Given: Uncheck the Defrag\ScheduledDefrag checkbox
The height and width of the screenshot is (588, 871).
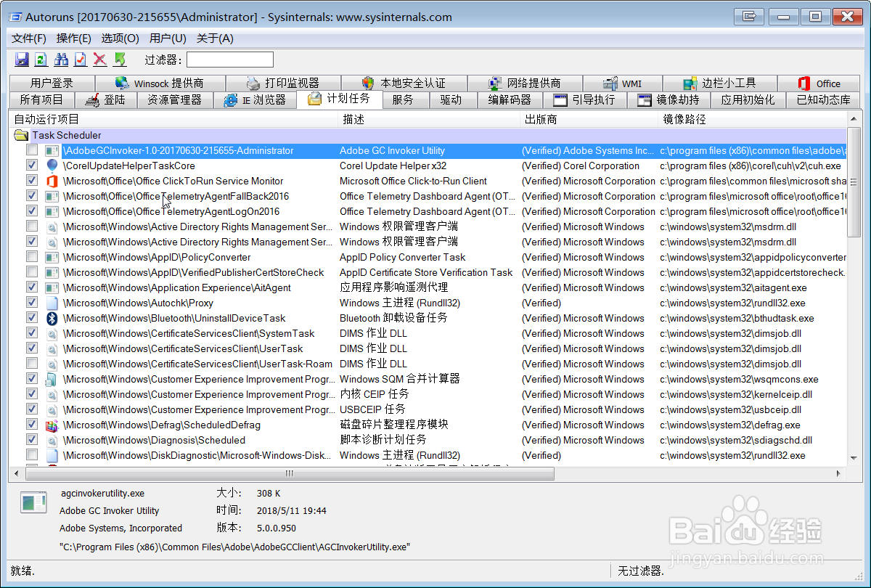Looking at the screenshot, I should click(32, 425).
